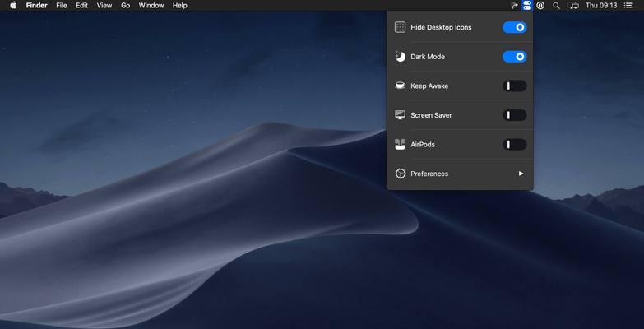The width and height of the screenshot is (644, 329).
Task: Turn off the Dark Mode switch
Action: [x=515, y=57]
